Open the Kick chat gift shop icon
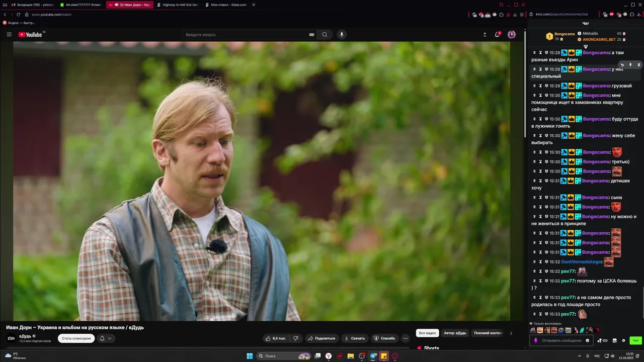 (614, 340)
